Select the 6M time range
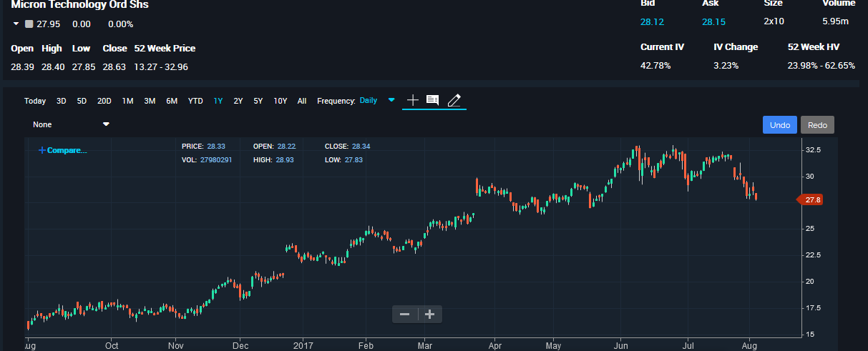This screenshot has width=868, height=351. click(x=172, y=101)
